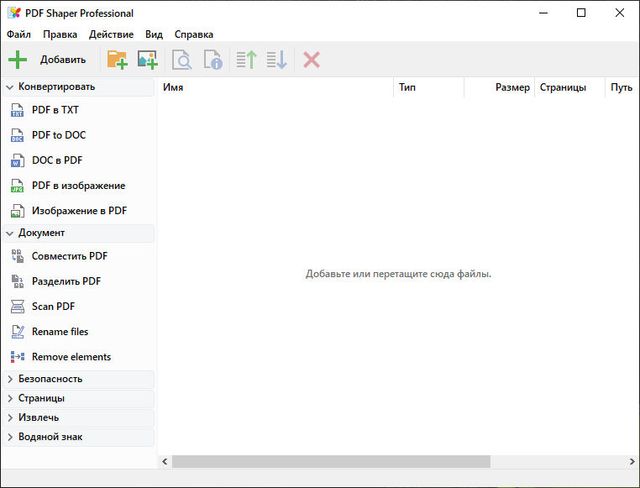The width and height of the screenshot is (640, 488).
Task: Open the Действие menu
Action: [x=111, y=34]
